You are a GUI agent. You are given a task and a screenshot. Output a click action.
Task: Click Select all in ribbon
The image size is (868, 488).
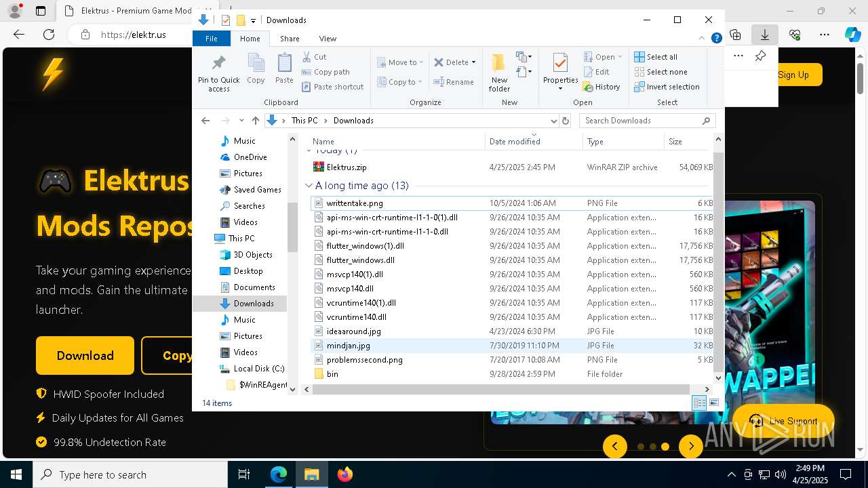pyautogui.click(x=656, y=57)
